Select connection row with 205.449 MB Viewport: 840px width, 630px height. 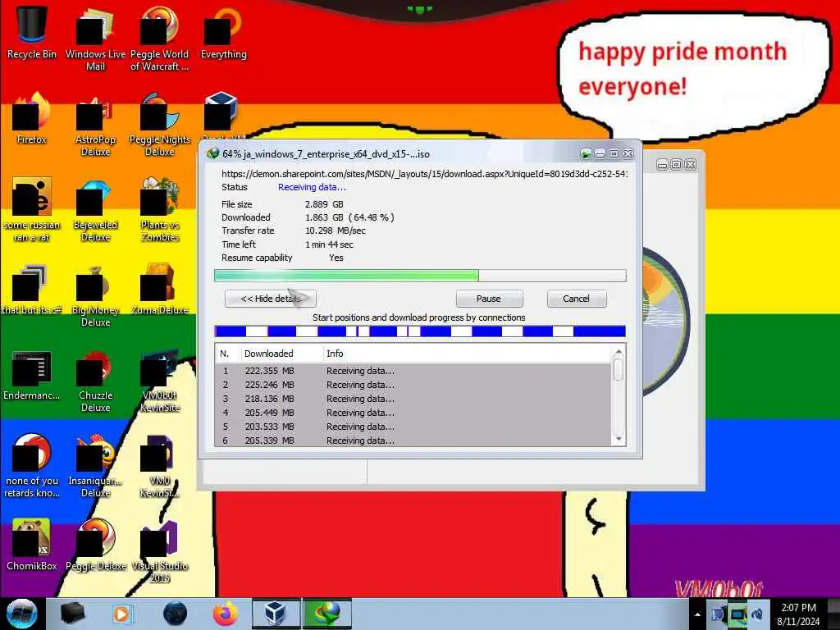(x=413, y=413)
